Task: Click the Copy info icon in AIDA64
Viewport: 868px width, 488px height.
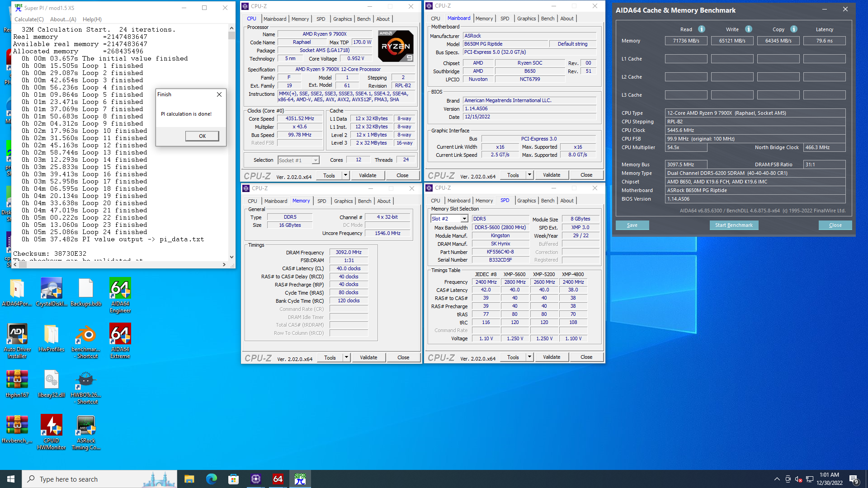Action: (x=794, y=29)
